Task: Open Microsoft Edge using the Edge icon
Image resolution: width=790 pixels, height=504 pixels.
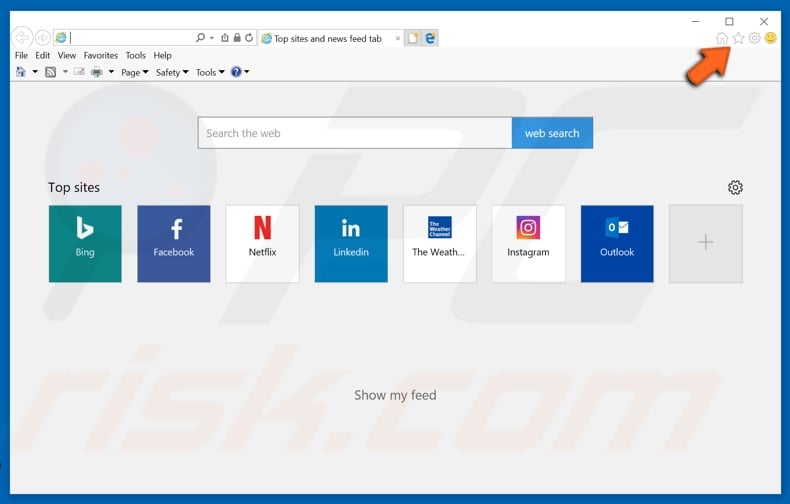Action: pos(430,38)
